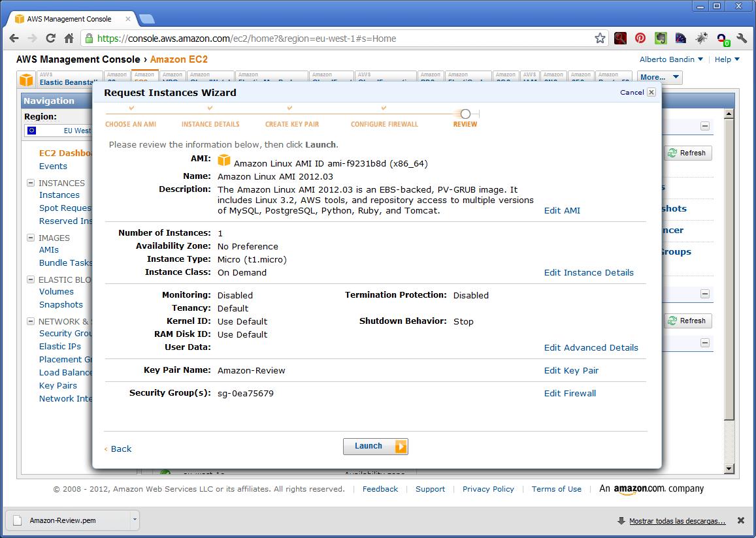
Task: Open Volumes in navigation
Action: pos(56,291)
